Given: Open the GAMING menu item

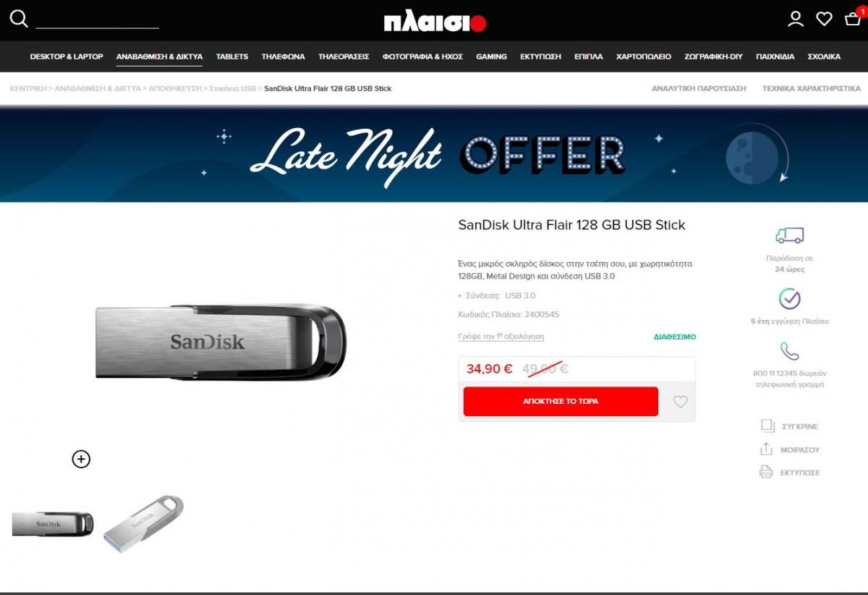Looking at the screenshot, I should (x=491, y=56).
